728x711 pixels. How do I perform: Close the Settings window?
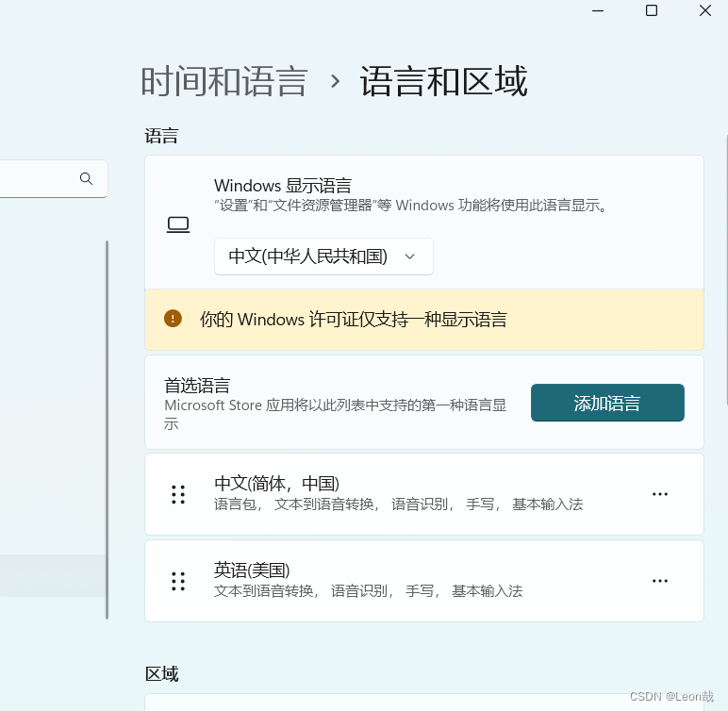point(705,10)
